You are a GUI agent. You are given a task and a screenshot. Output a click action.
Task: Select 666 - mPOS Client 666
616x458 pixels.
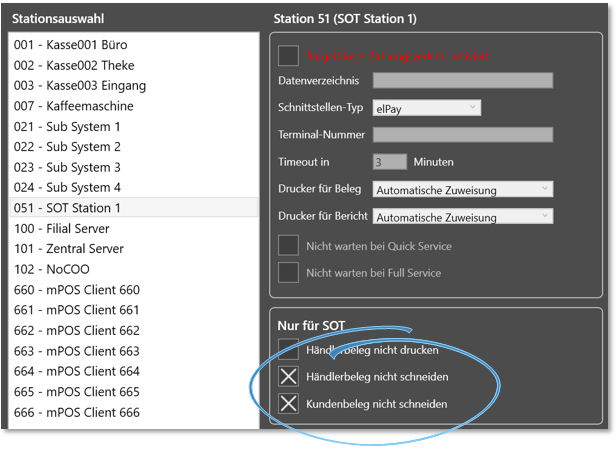click(x=134, y=412)
